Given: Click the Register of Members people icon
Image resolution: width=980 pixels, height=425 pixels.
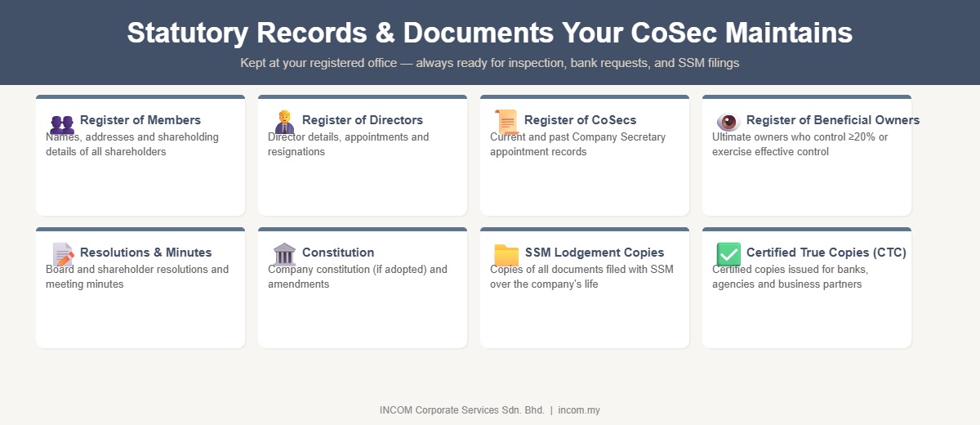Looking at the screenshot, I should point(62,124).
